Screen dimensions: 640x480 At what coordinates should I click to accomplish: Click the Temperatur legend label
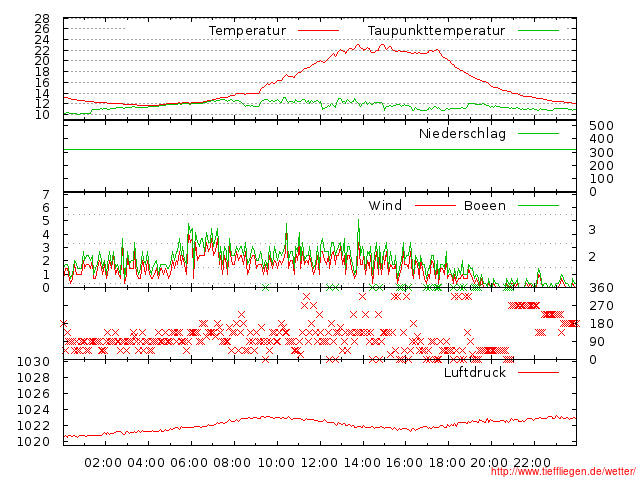[x=247, y=31]
